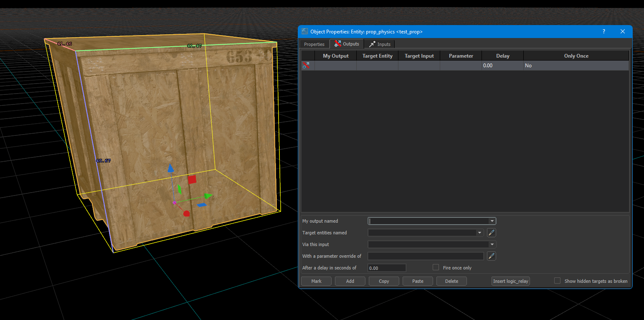This screenshot has width=644, height=320.
Task: Check Show hidden targets as broken
Action: point(557,281)
